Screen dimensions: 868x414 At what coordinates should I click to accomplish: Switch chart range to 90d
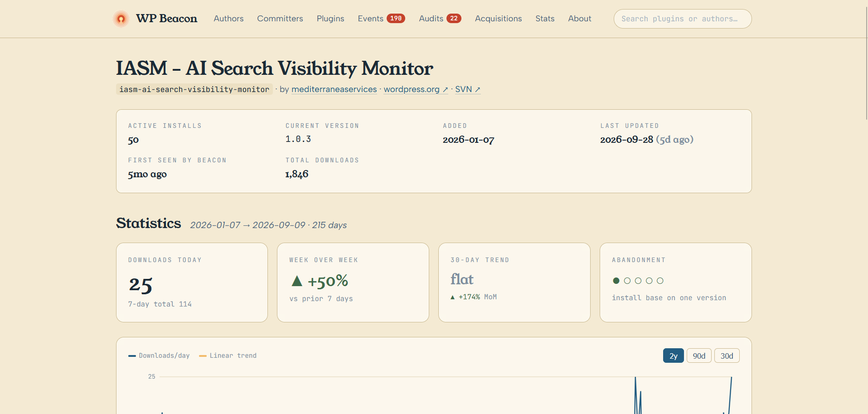699,356
